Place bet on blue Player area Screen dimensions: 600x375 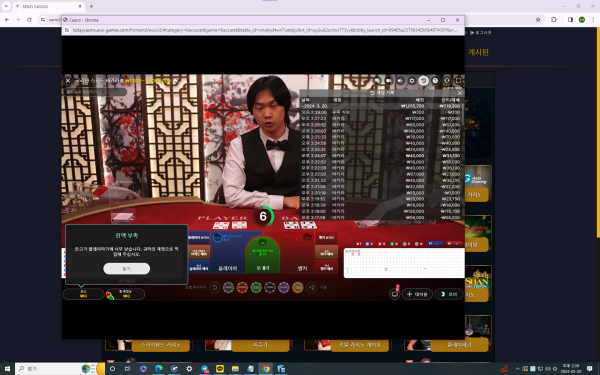(x=228, y=253)
